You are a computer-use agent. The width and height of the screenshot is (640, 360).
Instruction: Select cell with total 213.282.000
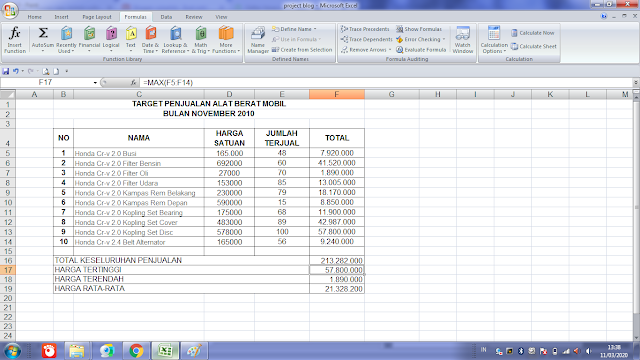click(x=337, y=260)
